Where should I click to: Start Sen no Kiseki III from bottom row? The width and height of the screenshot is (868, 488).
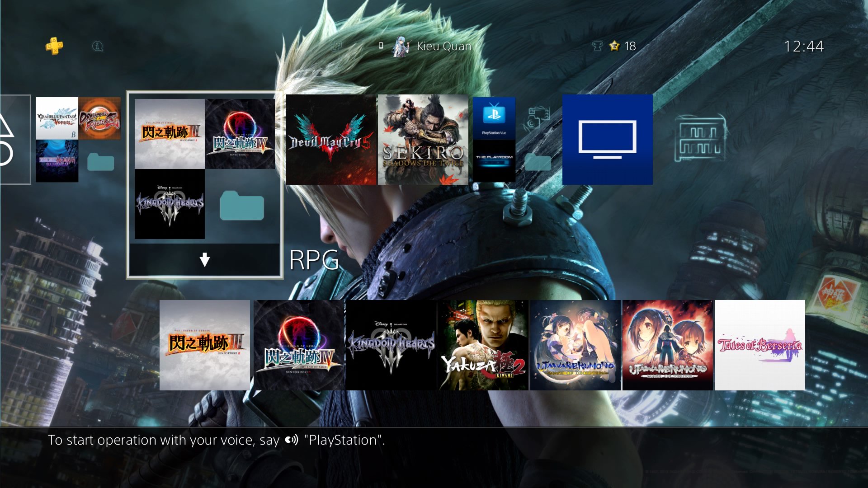pos(205,345)
